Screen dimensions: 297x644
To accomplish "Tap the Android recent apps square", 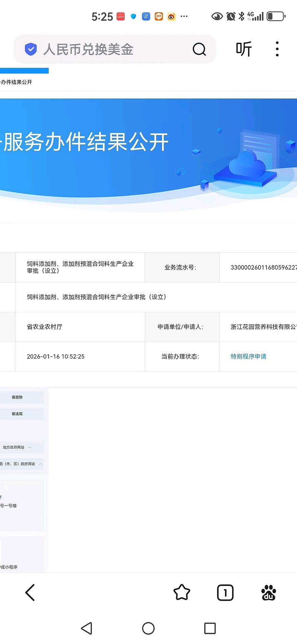I will (210, 628).
